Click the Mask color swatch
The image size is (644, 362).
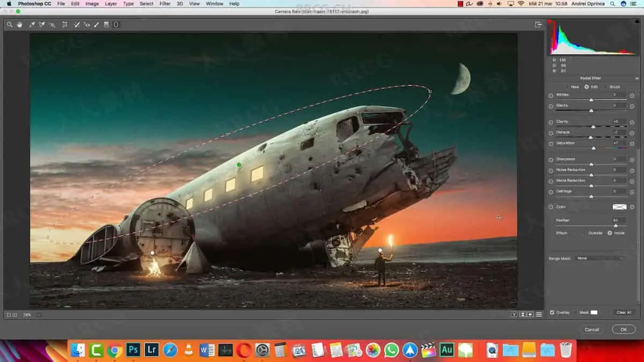pyautogui.click(x=594, y=312)
